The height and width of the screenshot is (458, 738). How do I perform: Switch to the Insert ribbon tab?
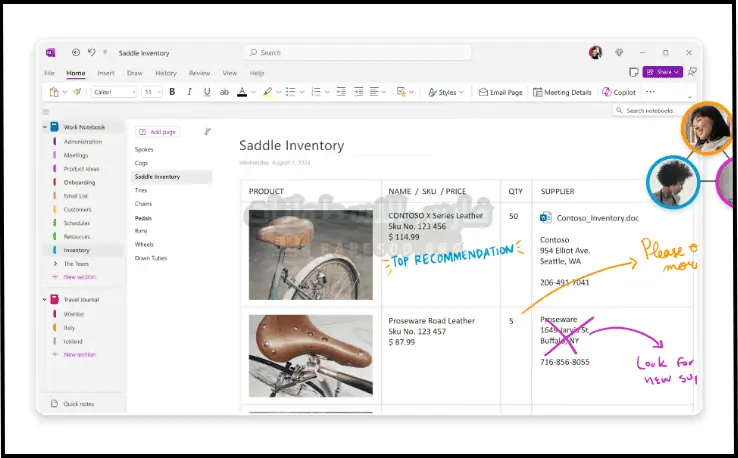point(106,73)
